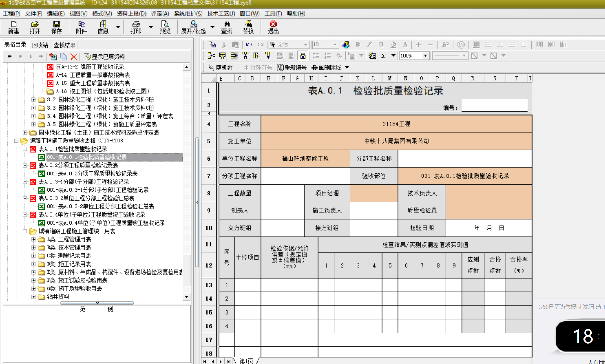This screenshot has height=364, width=605.
Task: Click the 查找 find binoculars icon
Action: click(x=227, y=27)
